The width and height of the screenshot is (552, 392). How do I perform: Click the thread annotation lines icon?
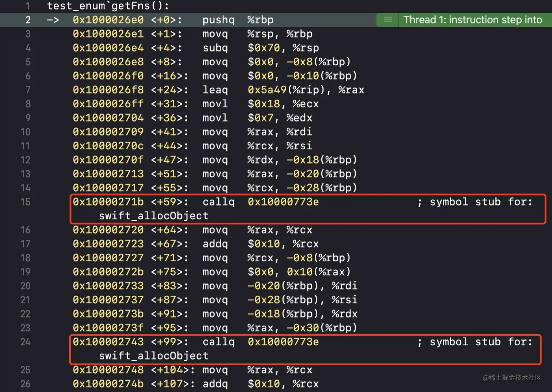(388, 20)
